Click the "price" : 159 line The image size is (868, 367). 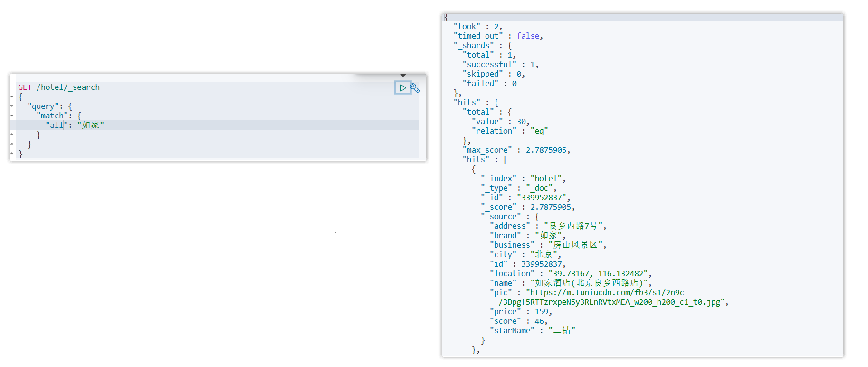(521, 312)
